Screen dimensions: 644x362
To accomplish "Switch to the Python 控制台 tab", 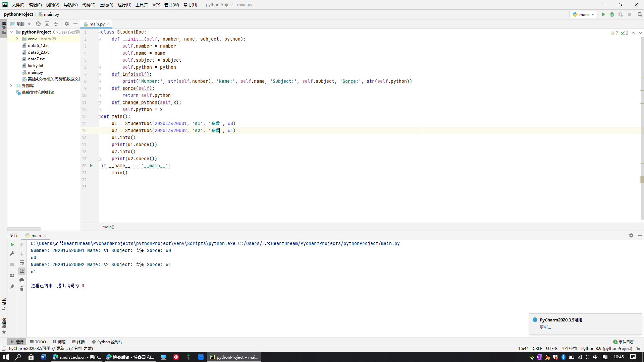I will click(107, 342).
